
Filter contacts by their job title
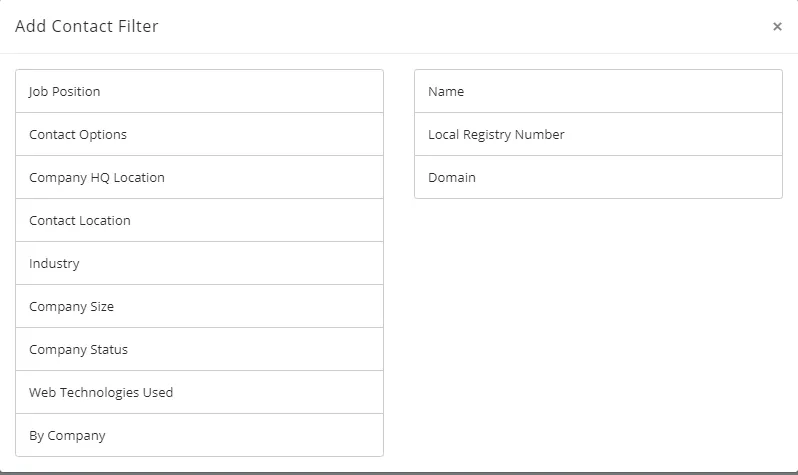pos(199,91)
